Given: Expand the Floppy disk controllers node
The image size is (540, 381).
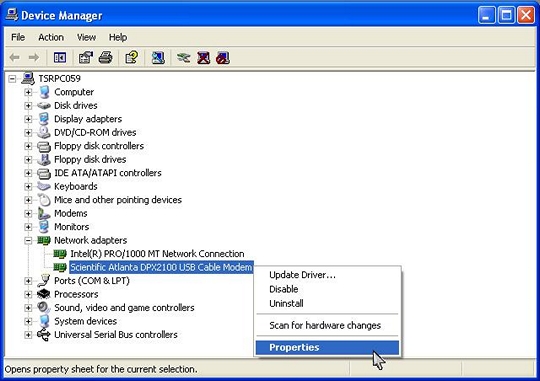Looking at the screenshot, I should 28,146.
